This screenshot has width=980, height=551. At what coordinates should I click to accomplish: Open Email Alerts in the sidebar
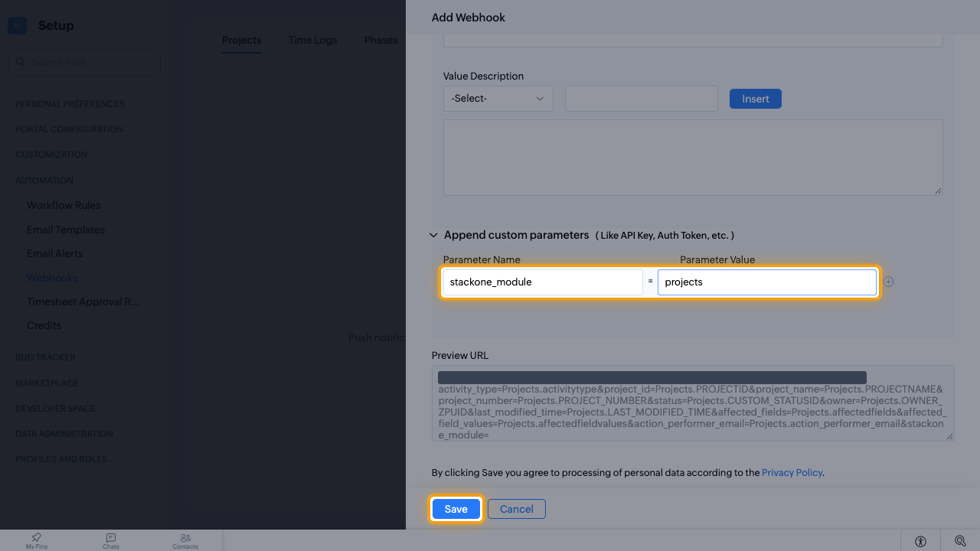point(55,253)
